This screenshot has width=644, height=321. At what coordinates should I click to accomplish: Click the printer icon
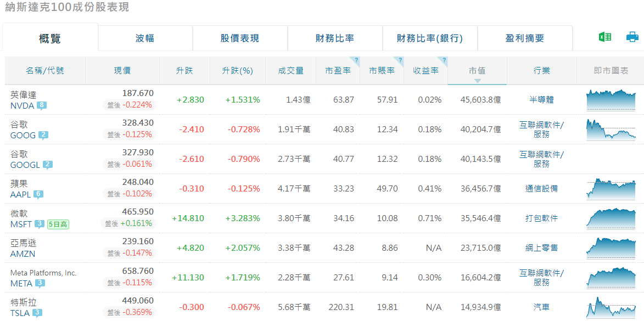coord(632,37)
